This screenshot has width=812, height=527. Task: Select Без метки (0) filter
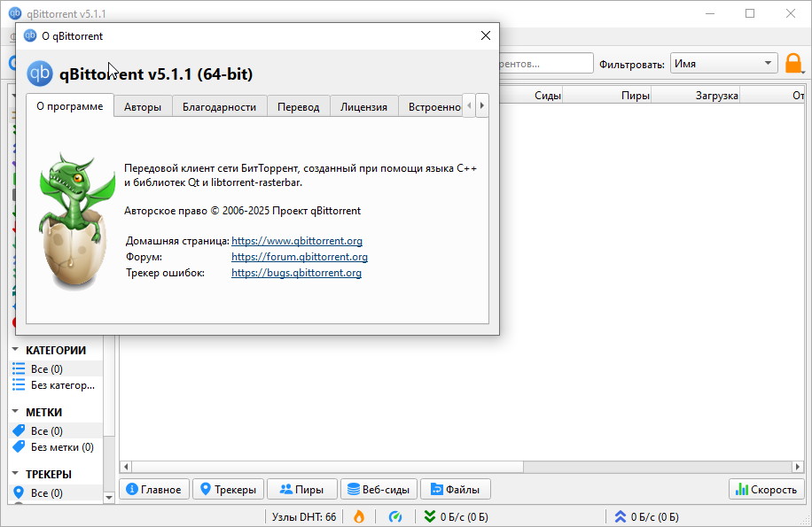pos(56,447)
